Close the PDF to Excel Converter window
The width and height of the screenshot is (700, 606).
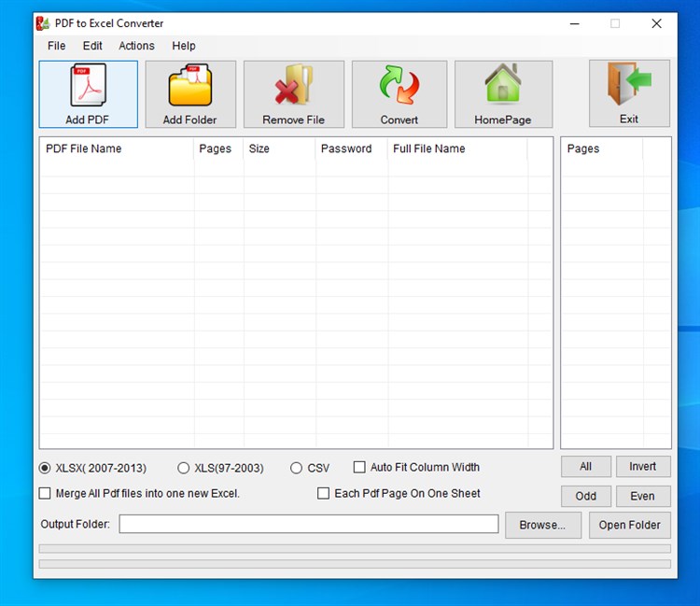656,23
